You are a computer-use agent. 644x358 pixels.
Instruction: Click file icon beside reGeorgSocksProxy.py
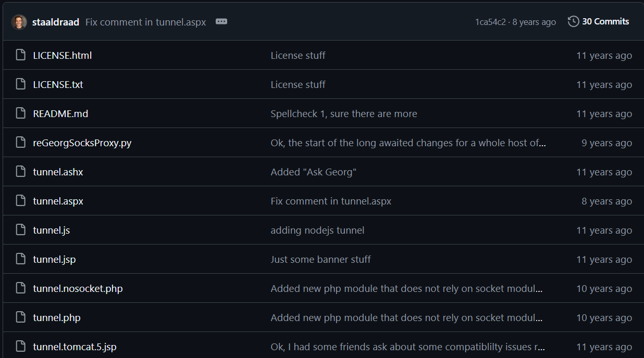tap(20, 143)
